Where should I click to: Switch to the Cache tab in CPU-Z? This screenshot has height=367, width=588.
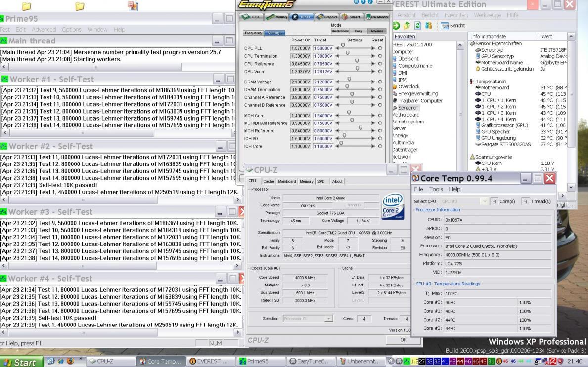pos(269,181)
